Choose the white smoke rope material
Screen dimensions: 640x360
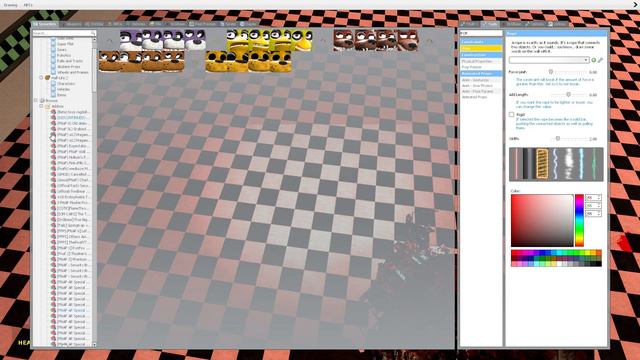[x=568, y=164]
